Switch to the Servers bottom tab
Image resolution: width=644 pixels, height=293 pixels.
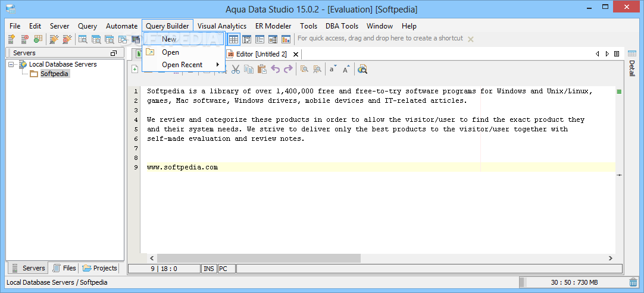coord(28,268)
